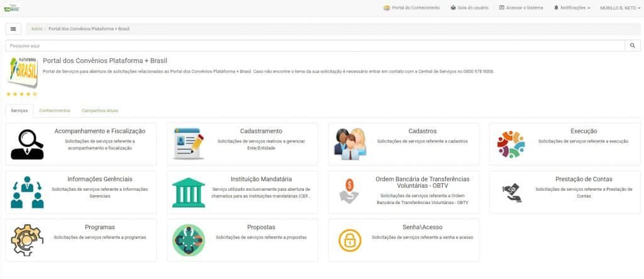The image size is (644, 279).
Task: Click Portal dos Convênios breadcrumb item
Action: coord(89,29)
